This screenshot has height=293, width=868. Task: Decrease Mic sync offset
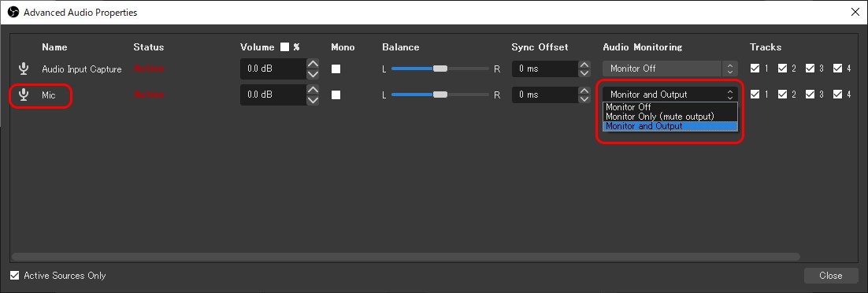(x=584, y=99)
